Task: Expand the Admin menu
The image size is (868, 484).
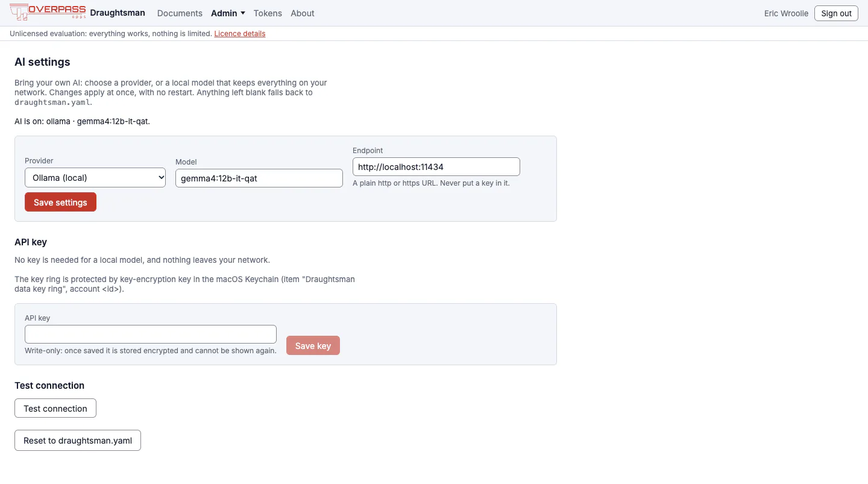Action: [228, 13]
